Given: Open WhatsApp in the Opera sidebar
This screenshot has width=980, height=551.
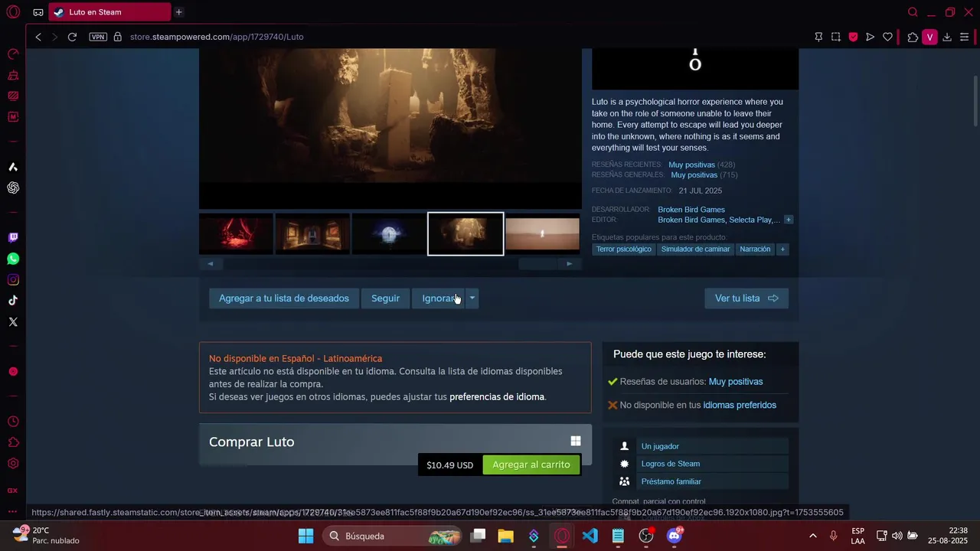Looking at the screenshot, I should pyautogui.click(x=13, y=259).
